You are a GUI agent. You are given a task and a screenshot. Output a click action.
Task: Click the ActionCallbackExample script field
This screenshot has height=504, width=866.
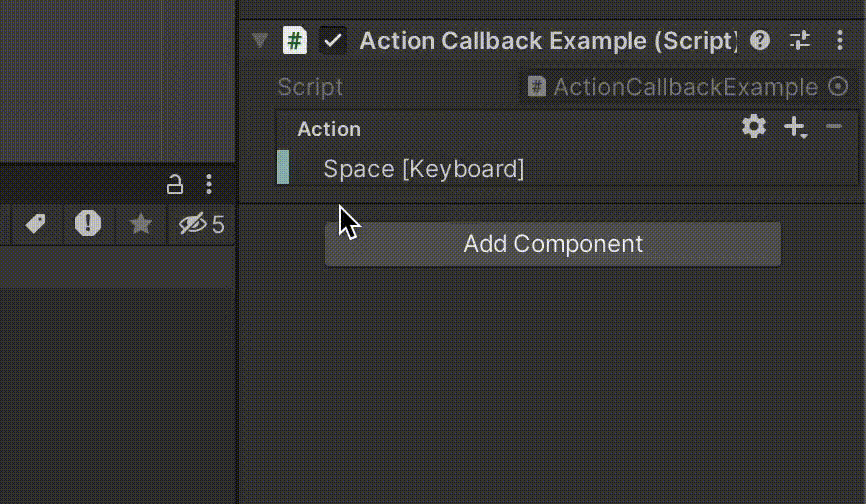675,87
